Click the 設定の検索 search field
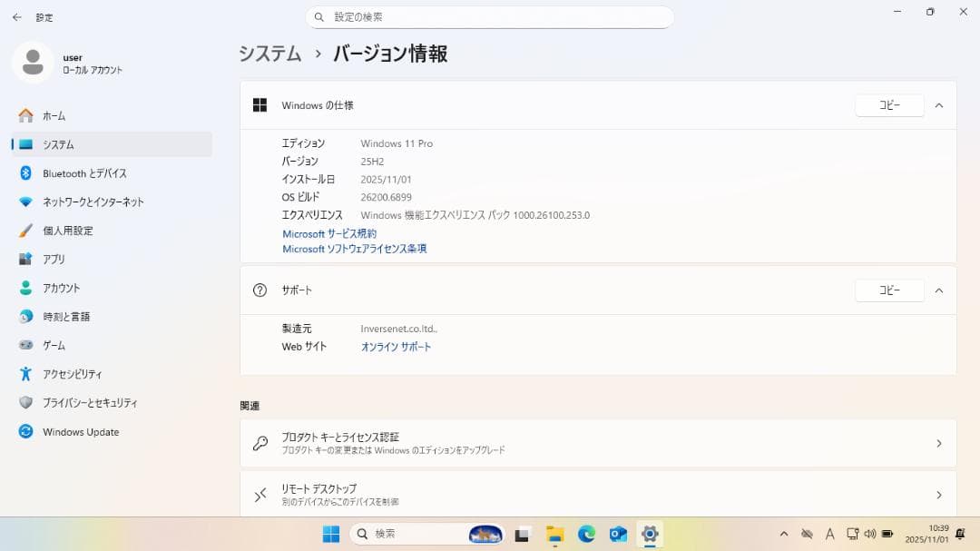This screenshot has height=551, width=980. pos(490,16)
